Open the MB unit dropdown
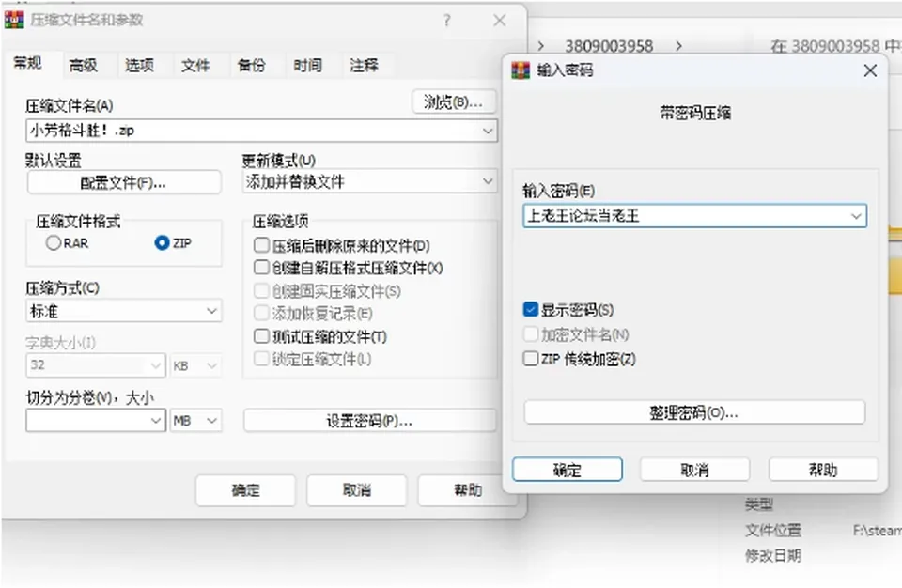 (211, 421)
